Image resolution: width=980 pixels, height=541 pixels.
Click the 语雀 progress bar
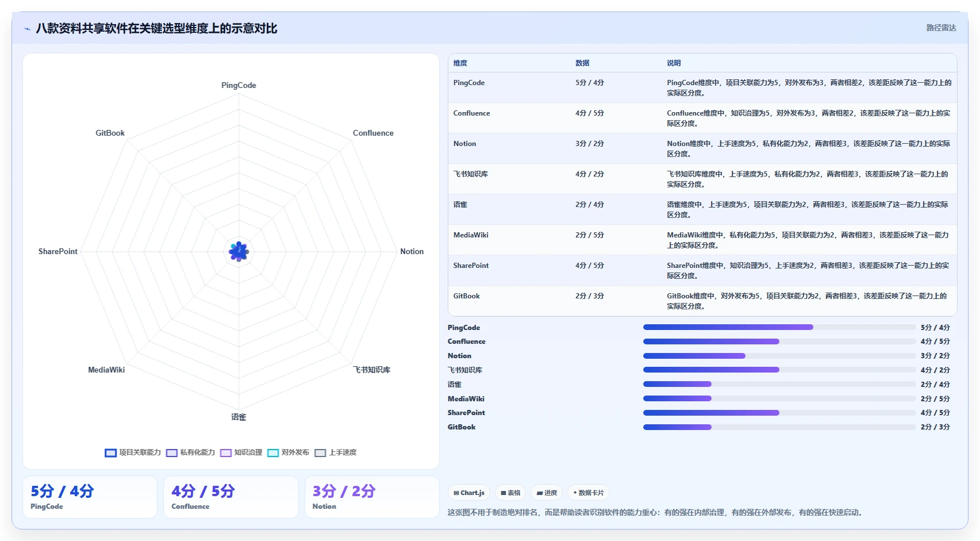pyautogui.click(x=779, y=384)
